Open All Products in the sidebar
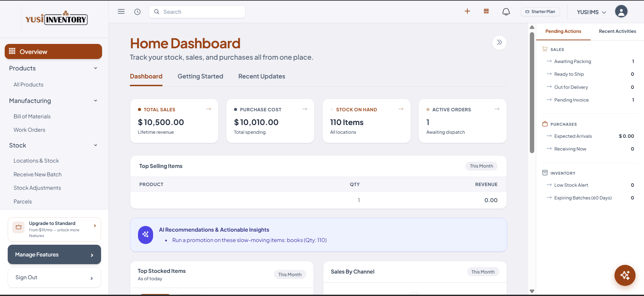The width and height of the screenshot is (644, 296). tap(29, 84)
